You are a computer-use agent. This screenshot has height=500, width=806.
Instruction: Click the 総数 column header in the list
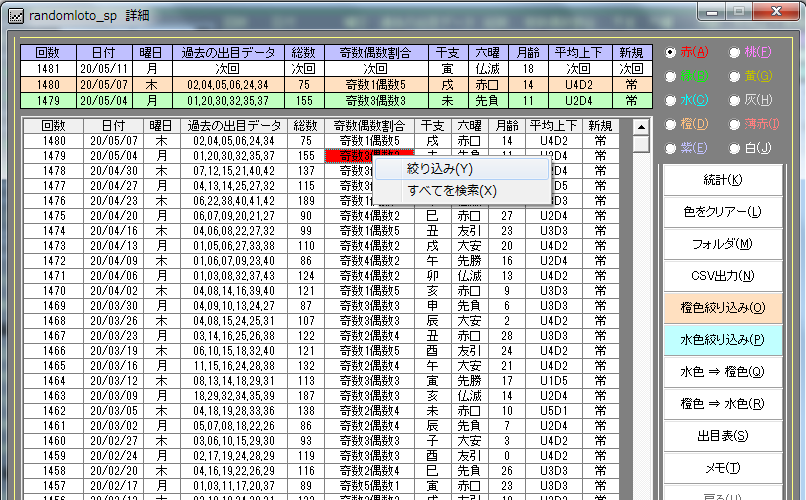coord(306,126)
